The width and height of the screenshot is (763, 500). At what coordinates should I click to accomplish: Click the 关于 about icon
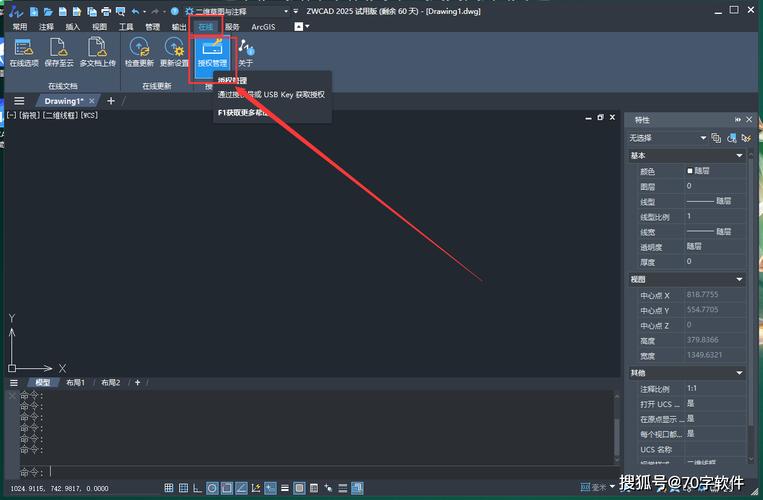click(246, 50)
